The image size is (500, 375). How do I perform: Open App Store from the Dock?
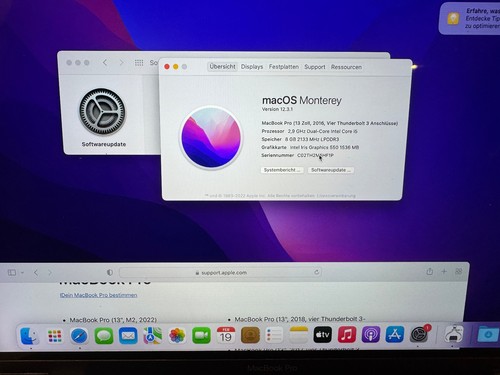[x=395, y=334]
